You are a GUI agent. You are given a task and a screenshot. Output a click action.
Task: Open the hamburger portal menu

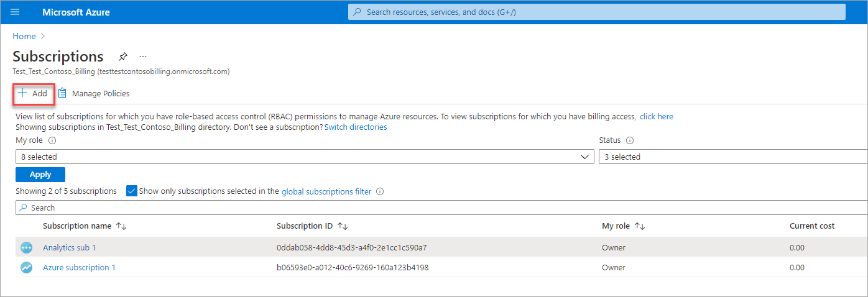pyautogui.click(x=16, y=12)
